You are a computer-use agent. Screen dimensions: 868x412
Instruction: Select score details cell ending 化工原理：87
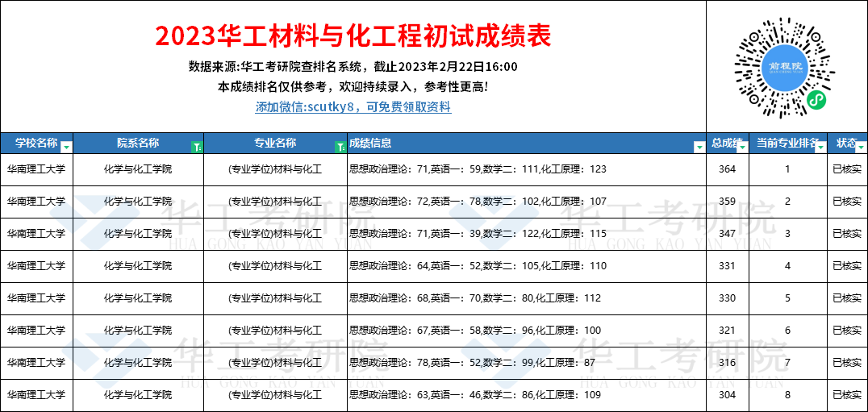click(x=527, y=363)
